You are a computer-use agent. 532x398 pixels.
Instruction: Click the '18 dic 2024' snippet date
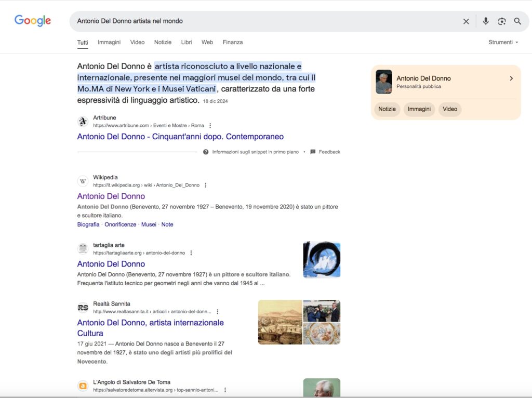click(x=216, y=101)
